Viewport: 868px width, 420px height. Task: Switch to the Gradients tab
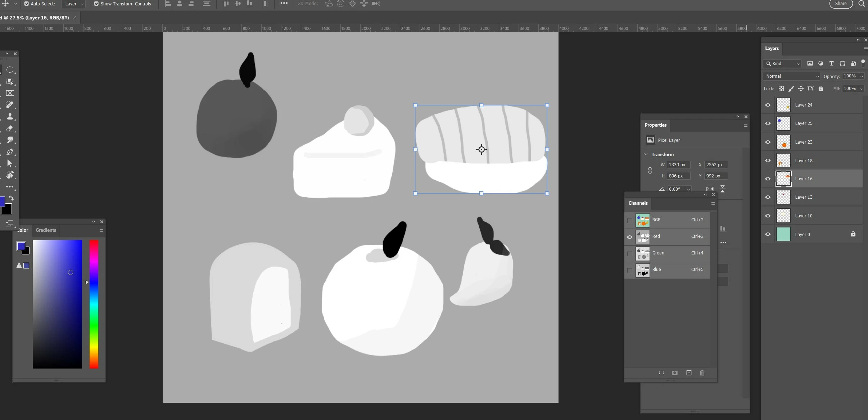[x=46, y=230]
